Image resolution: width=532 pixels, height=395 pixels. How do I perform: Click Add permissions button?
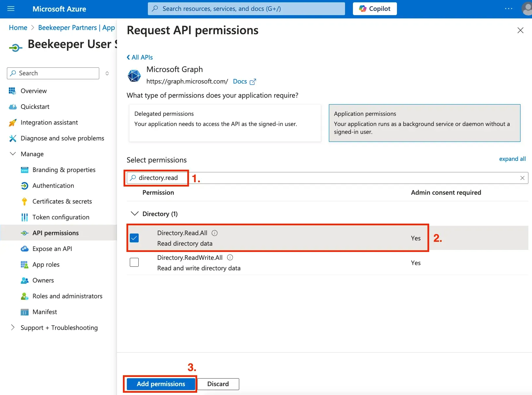click(161, 384)
